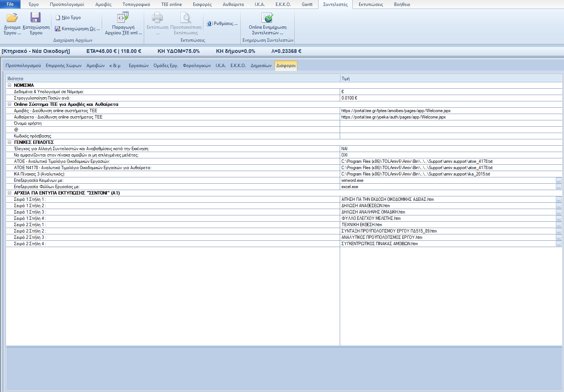Collapse the Online Σύστημα TEE section
This screenshot has width=564, height=392.
pos(10,104)
